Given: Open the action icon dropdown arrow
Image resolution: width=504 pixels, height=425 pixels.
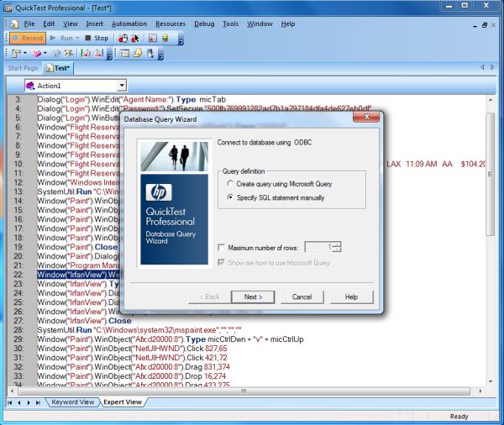Looking at the screenshot, I should tap(45, 54).
